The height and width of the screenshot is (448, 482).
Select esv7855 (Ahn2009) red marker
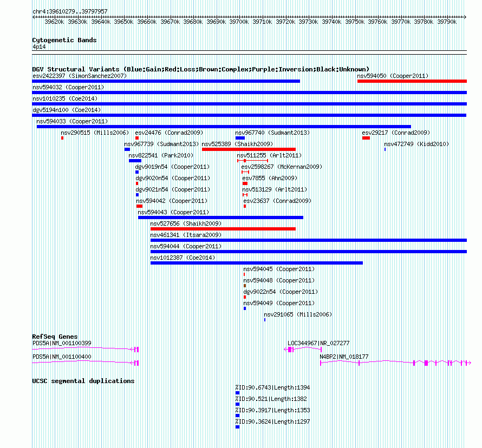[245, 183]
